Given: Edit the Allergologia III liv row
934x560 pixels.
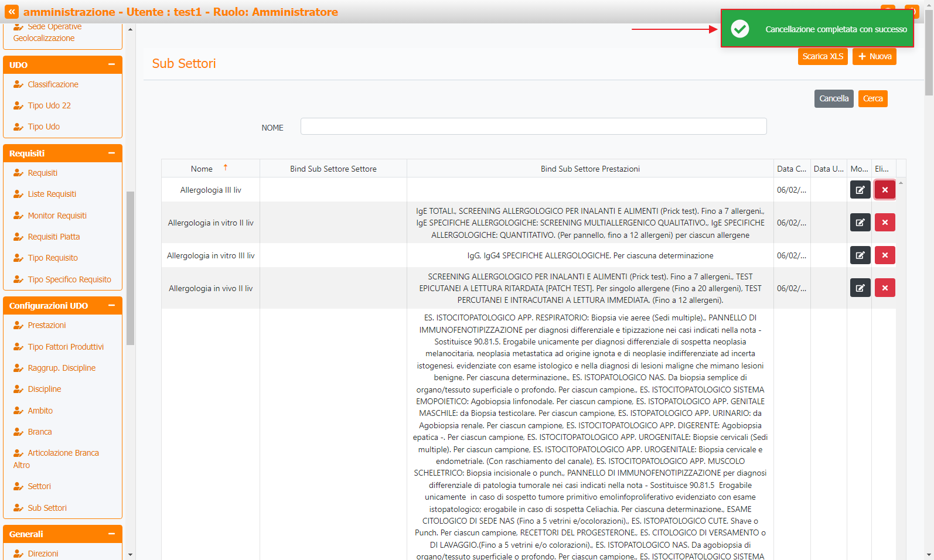Looking at the screenshot, I should (x=860, y=190).
